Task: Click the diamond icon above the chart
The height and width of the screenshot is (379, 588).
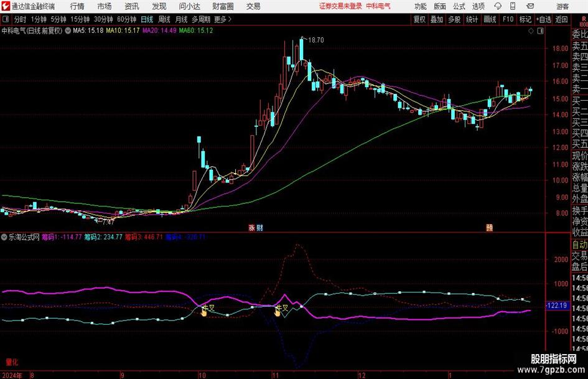Action: point(531,31)
